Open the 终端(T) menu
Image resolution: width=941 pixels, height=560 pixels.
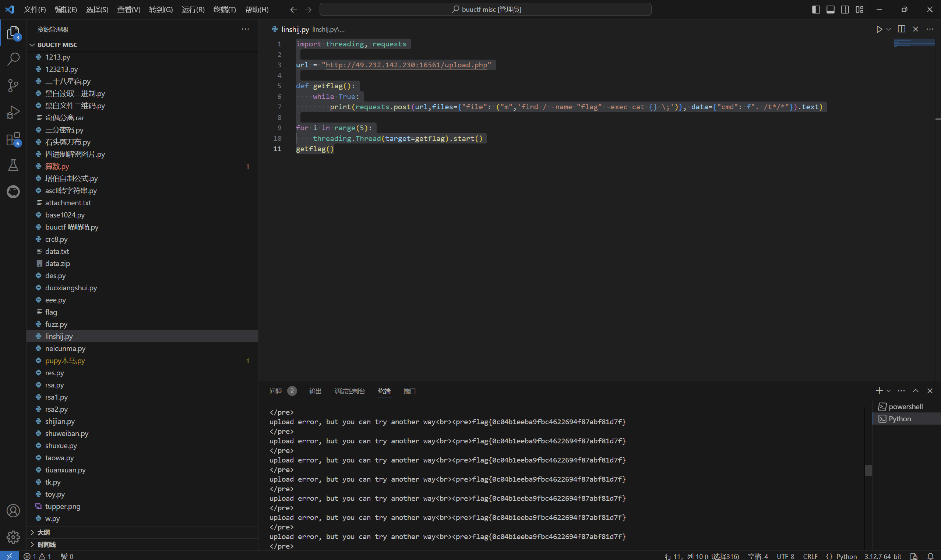click(x=225, y=10)
